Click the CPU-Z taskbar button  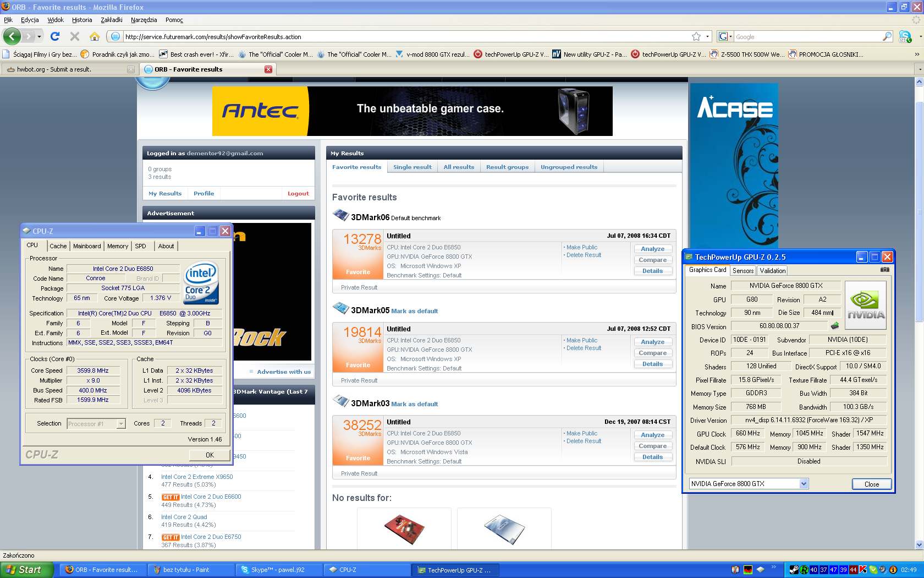pyautogui.click(x=366, y=570)
